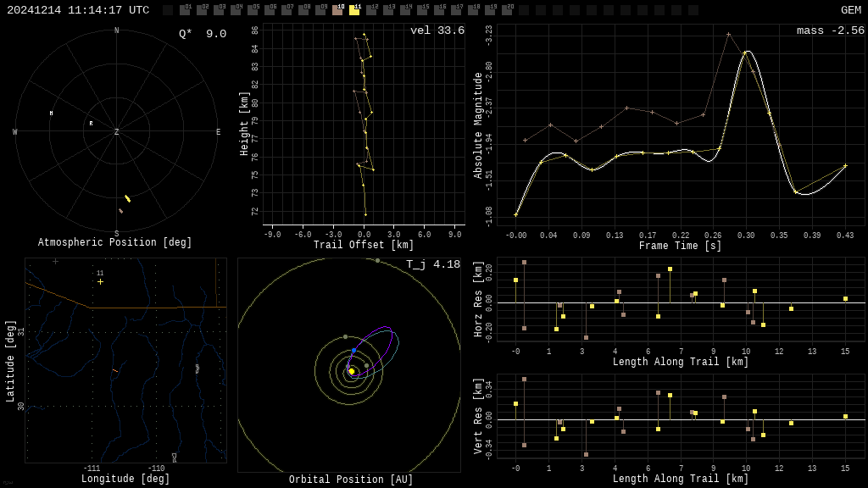
Task: Select station box 02 in top strip
Action: click(x=202, y=9)
